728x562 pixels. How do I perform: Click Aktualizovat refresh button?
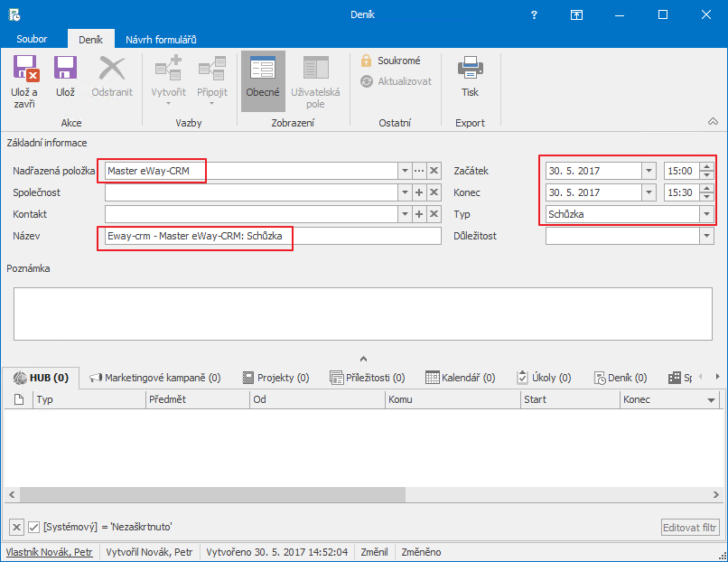pos(396,81)
